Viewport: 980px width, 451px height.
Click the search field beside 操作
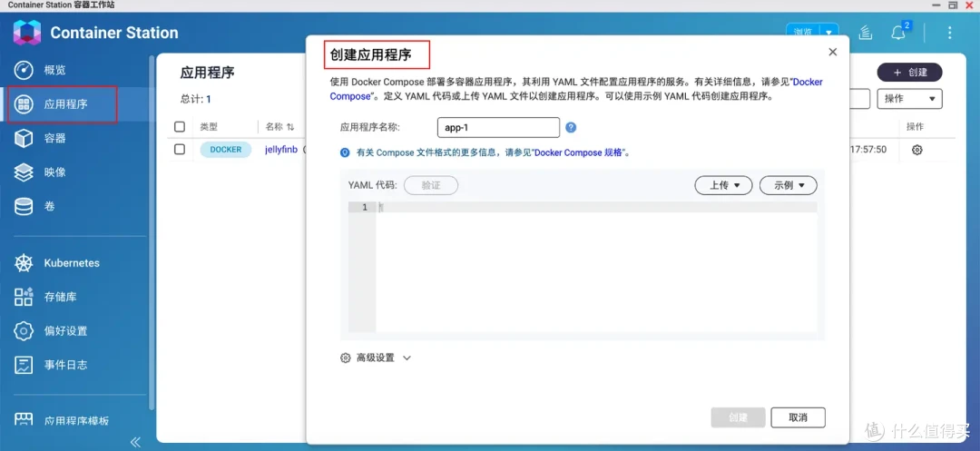[859, 99]
